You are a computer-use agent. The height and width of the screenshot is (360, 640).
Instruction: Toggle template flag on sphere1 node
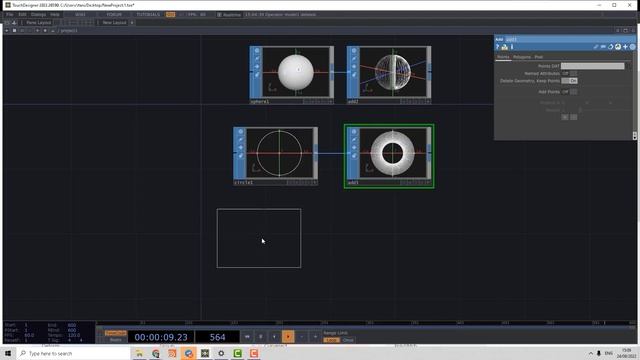[257, 75]
